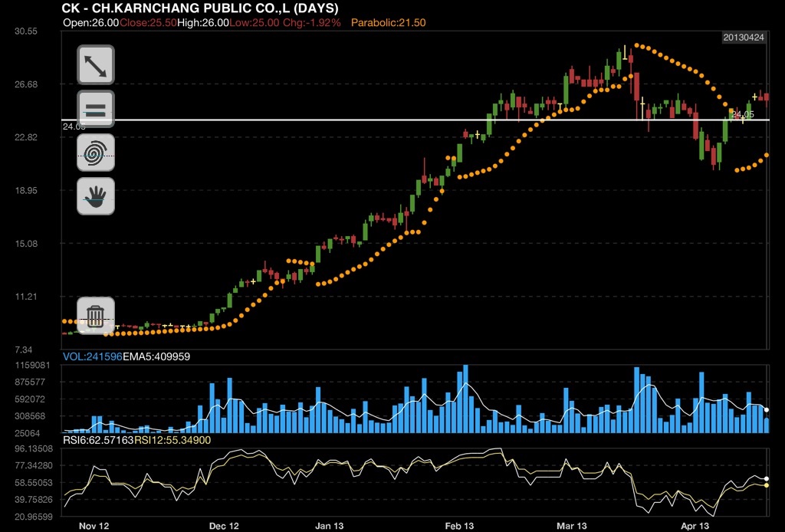This screenshot has width=785, height=532.
Task: Click the 20130424 date label
Action: 744,38
